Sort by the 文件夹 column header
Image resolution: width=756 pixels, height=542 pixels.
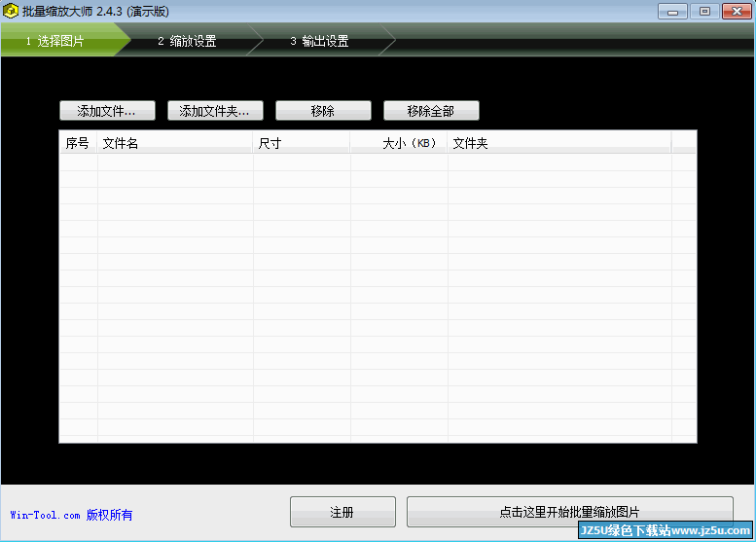(559, 143)
